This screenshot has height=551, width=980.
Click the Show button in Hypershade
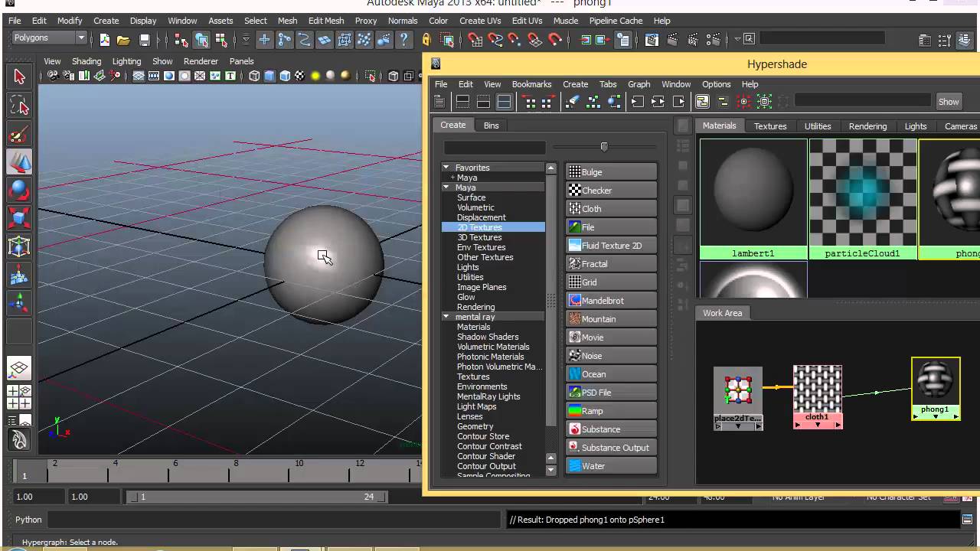click(x=948, y=102)
